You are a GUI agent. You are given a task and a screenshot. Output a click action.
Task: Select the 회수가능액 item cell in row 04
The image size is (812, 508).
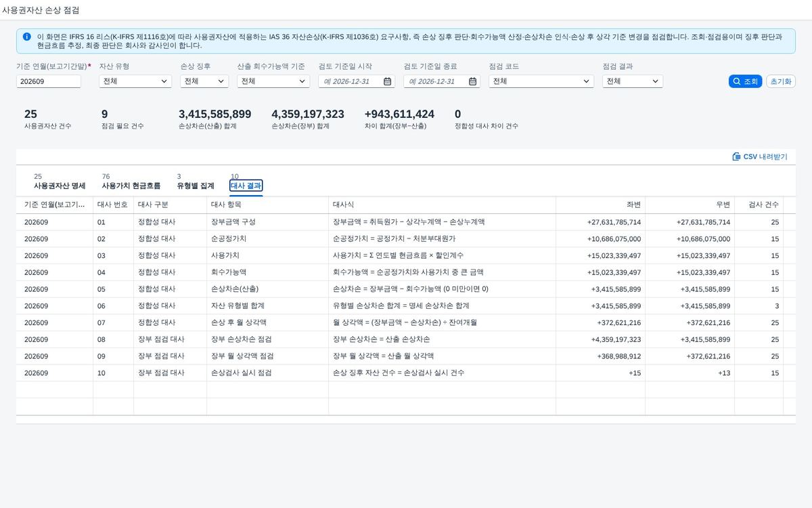tap(267, 272)
